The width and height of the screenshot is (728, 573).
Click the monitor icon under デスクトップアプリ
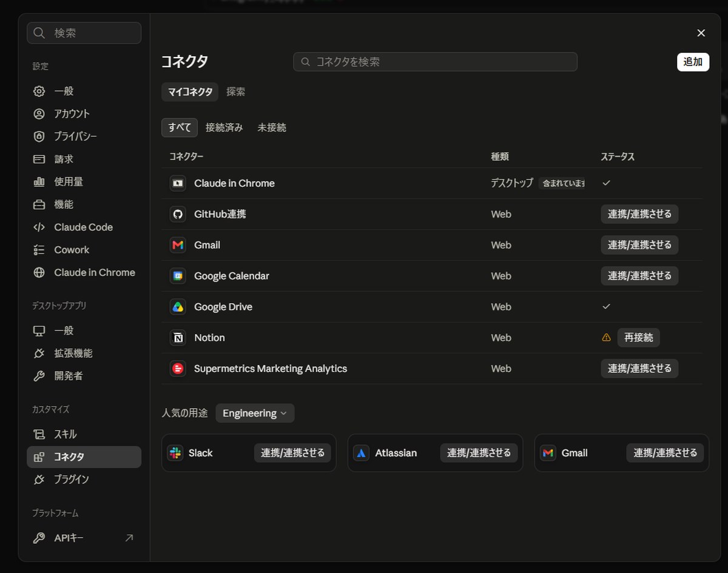click(x=39, y=330)
